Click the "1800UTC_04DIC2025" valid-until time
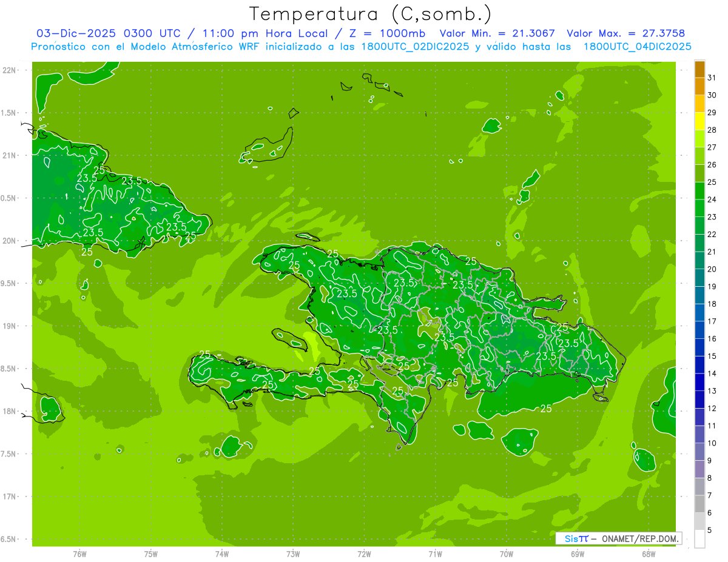The height and width of the screenshot is (562, 728). (x=638, y=47)
